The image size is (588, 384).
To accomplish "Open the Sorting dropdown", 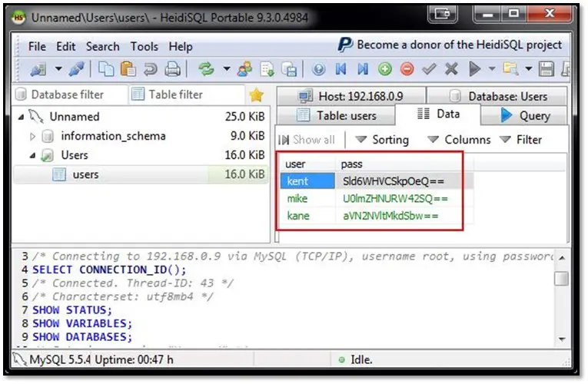I will tap(382, 140).
